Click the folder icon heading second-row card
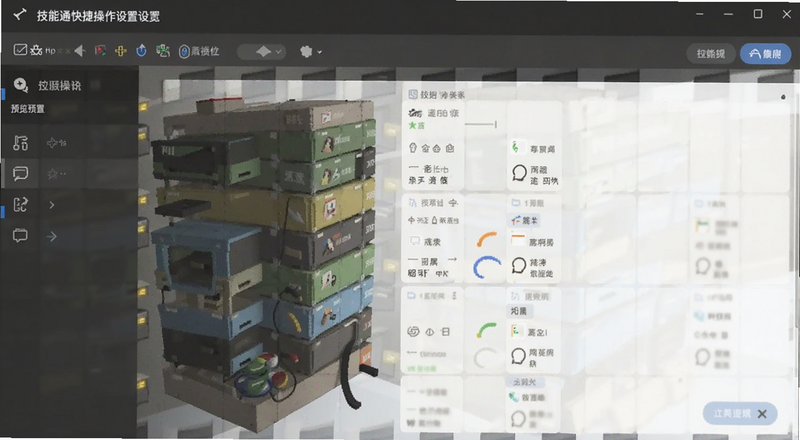The height and width of the screenshot is (440, 800). [x=516, y=203]
